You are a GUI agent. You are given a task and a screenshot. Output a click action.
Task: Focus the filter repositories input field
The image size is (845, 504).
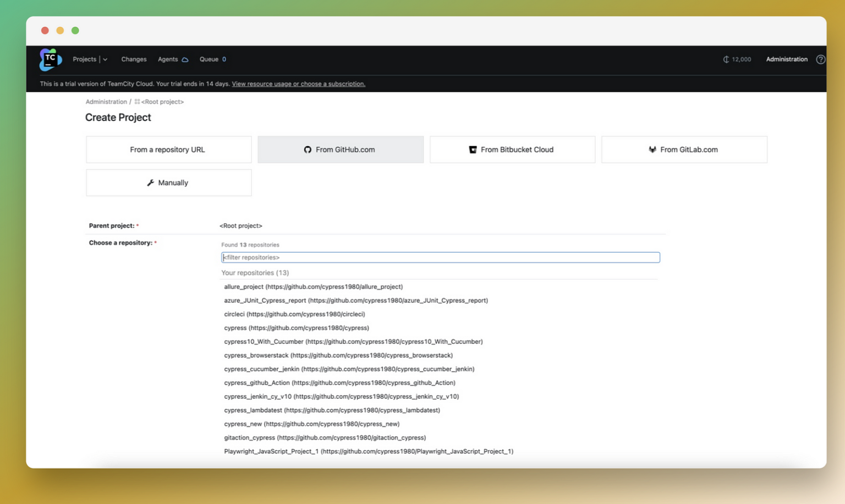pyautogui.click(x=440, y=258)
